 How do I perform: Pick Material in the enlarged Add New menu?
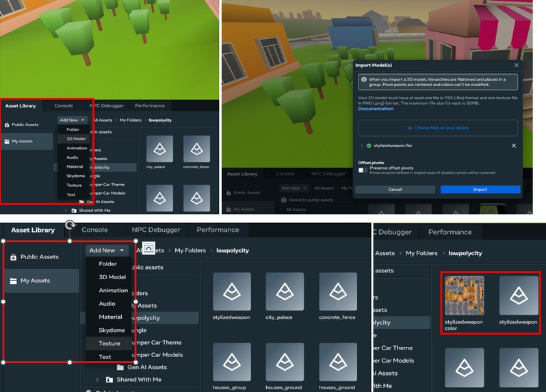110,317
